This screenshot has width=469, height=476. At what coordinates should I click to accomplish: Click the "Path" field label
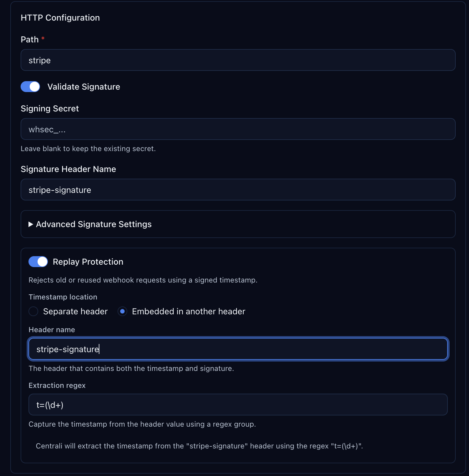(30, 40)
